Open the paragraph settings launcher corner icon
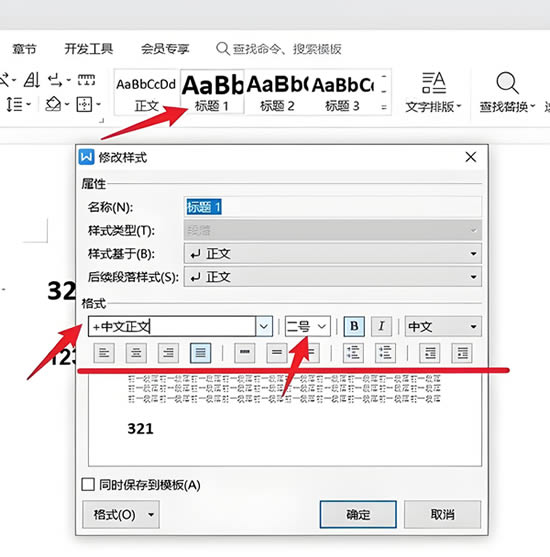Image resolution: width=550 pixels, height=557 pixels. 102,120
